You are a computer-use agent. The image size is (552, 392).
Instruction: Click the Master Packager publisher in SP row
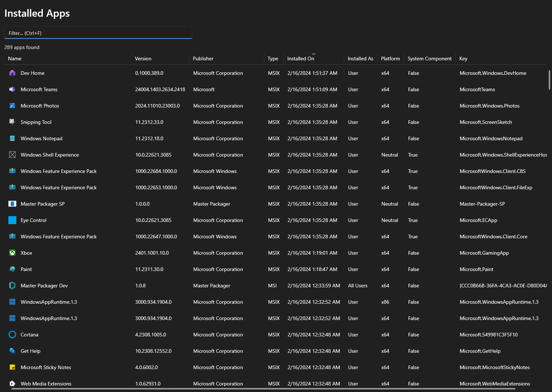(212, 204)
